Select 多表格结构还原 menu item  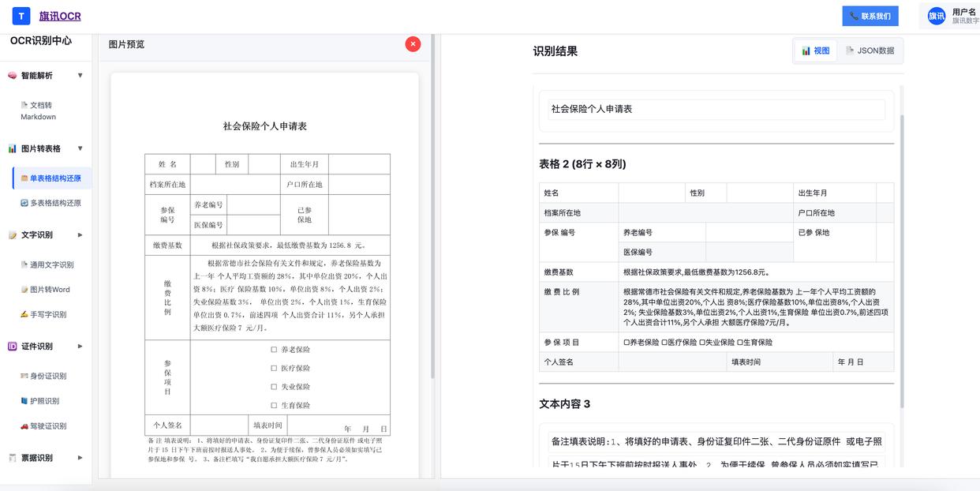52,203
